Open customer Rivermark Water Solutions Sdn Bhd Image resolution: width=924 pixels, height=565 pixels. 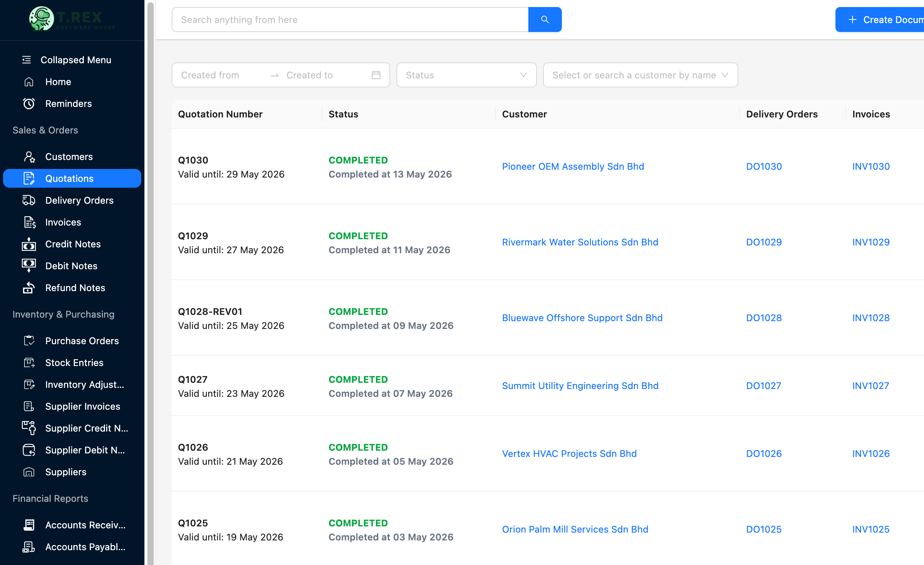pos(580,242)
